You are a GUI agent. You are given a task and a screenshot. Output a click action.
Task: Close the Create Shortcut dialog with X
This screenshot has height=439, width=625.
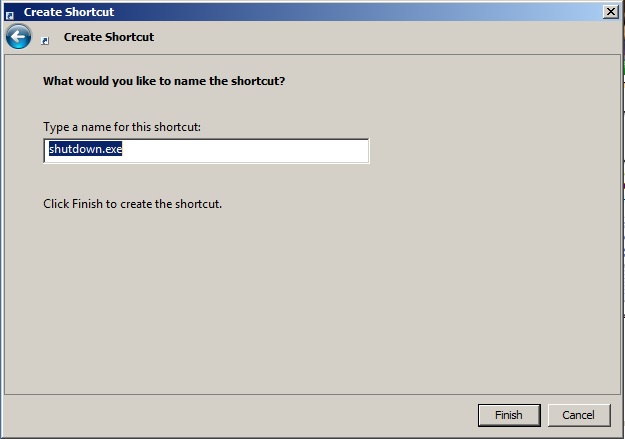click(x=611, y=12)
